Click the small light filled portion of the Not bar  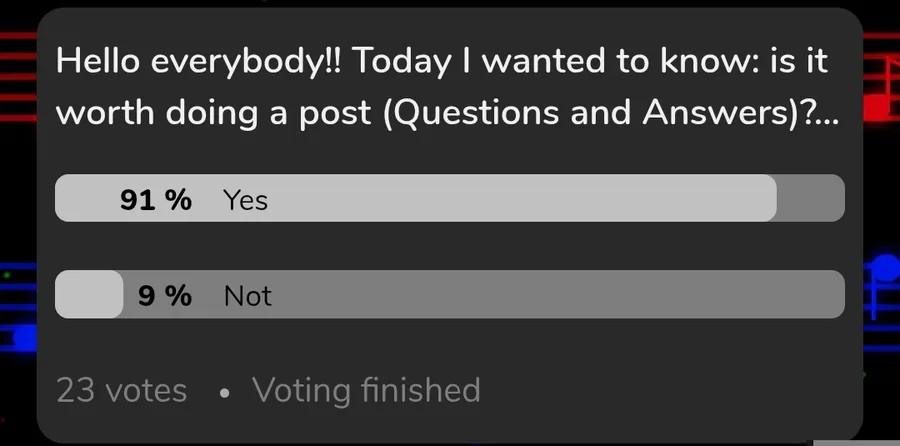coord(88,294)
